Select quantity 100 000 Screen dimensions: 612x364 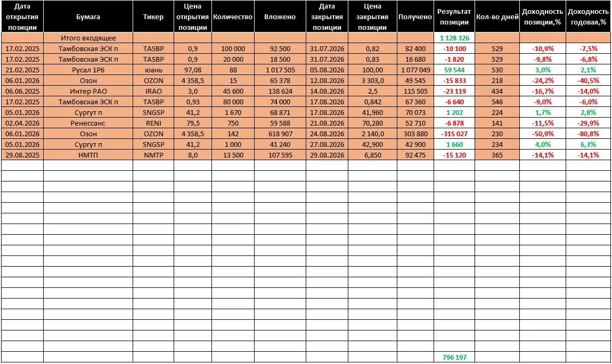click(x=233, y=49)
